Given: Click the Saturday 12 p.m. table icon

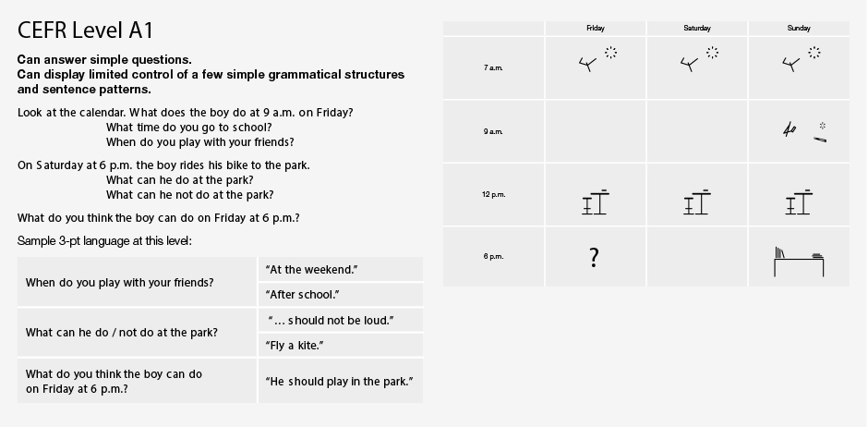Looking at the screenshot, I should point(697,202).
